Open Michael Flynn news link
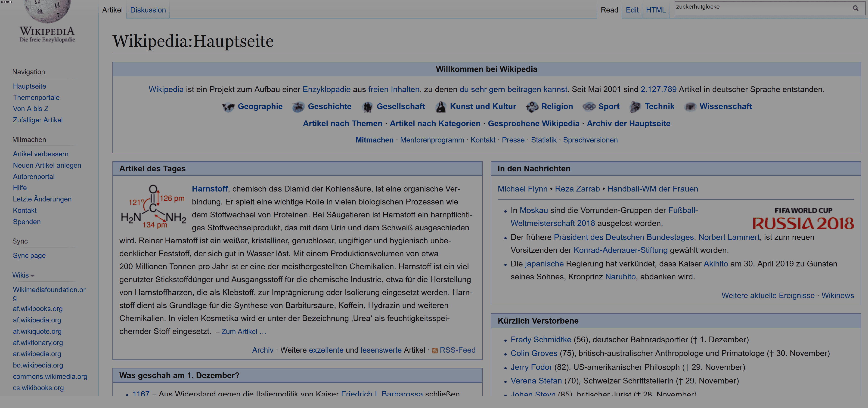This screenshot has width=868, height=408. [x=523, y=189]
